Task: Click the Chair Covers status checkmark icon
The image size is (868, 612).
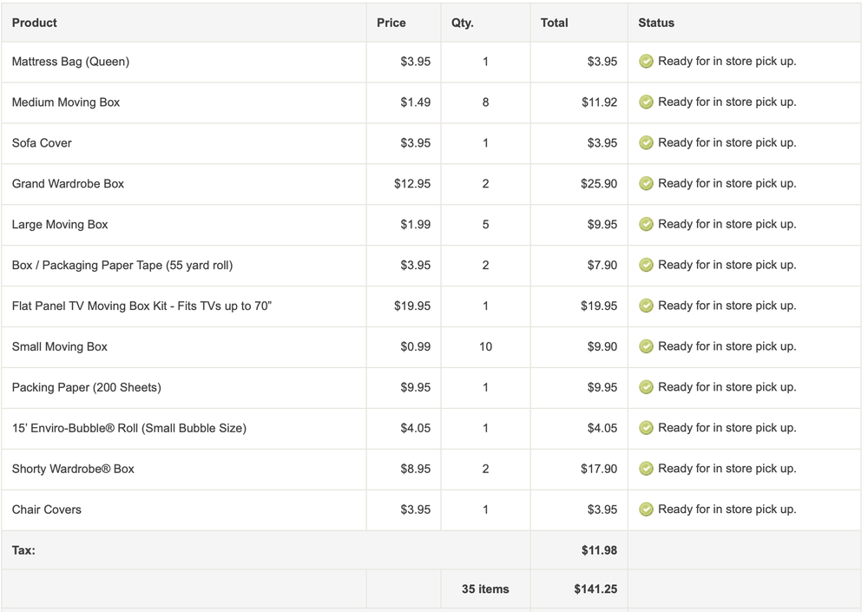Action: tap(646, 510)
